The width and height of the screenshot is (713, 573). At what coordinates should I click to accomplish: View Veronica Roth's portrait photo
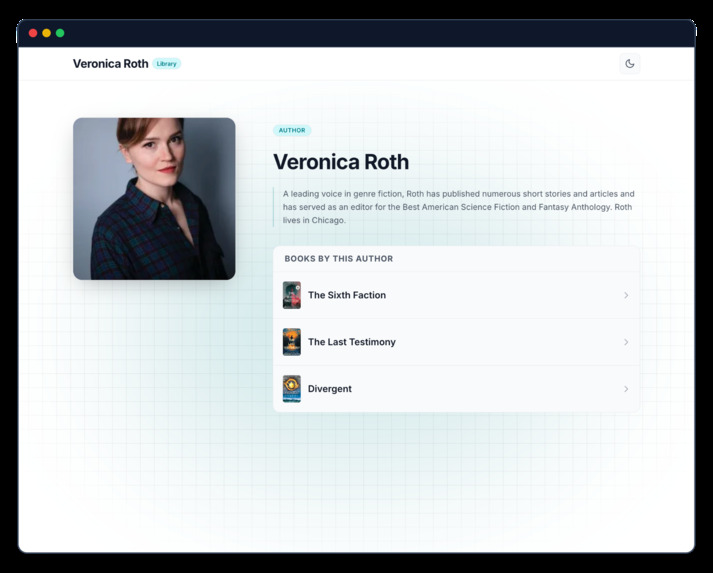click(x=154, y=199)
